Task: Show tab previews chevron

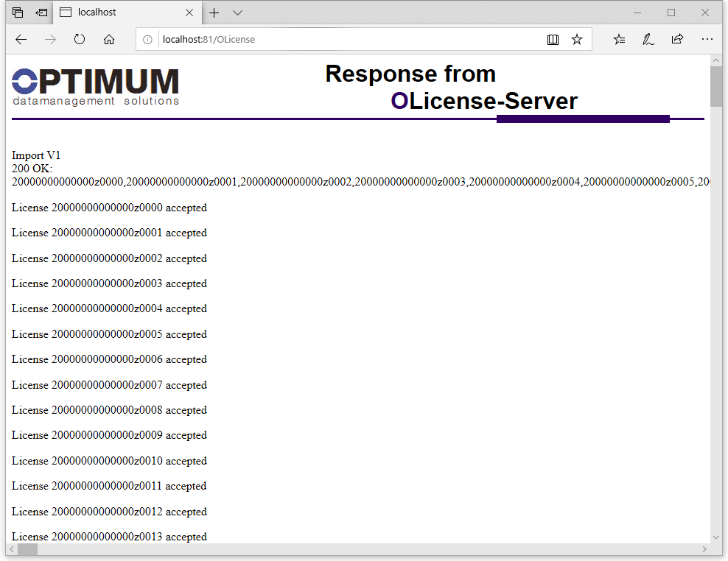Action: click(238, 13)
